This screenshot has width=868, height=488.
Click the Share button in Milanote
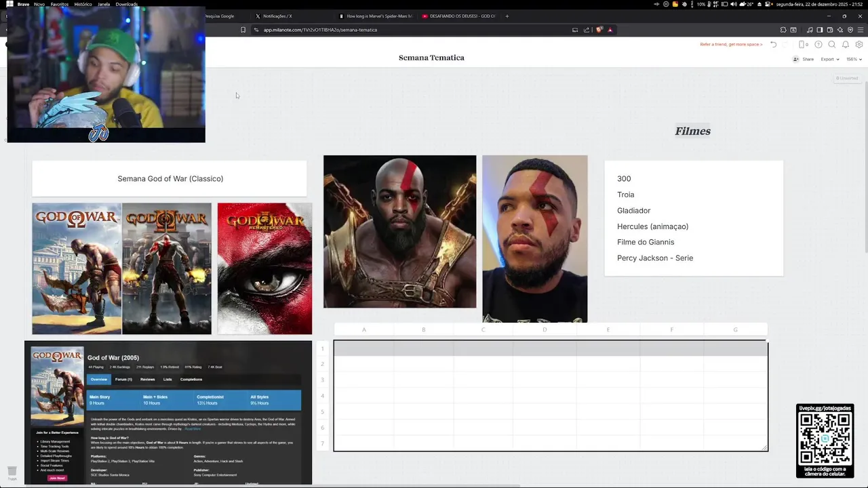click(803, 59)
